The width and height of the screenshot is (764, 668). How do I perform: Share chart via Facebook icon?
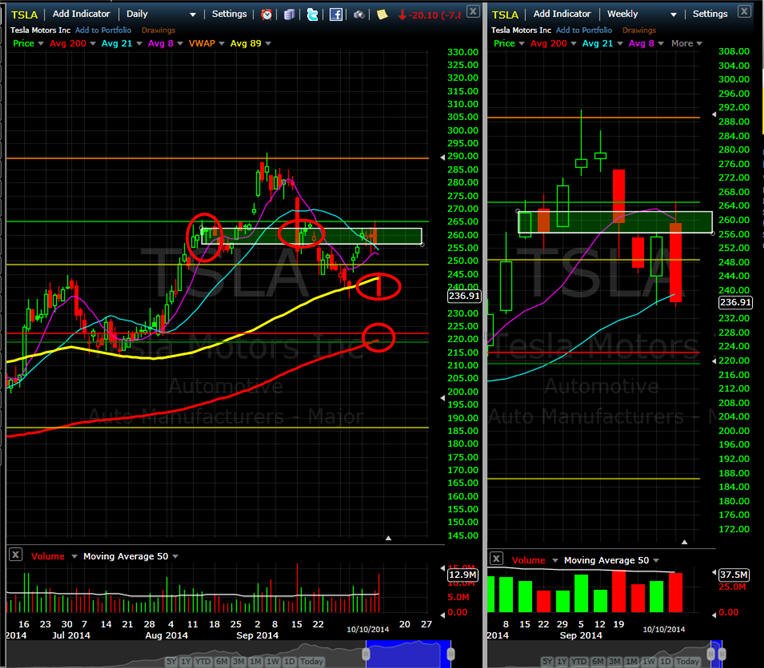click(336, 14)
